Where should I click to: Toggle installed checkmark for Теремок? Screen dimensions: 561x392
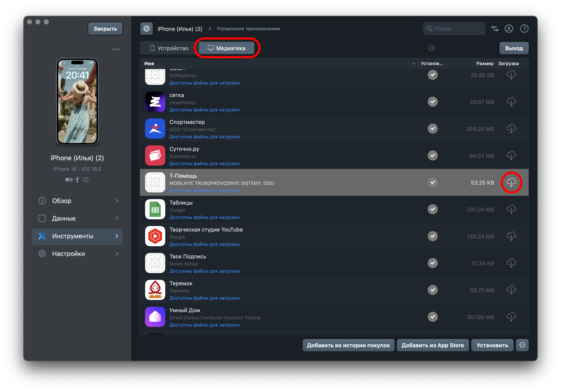click(433, 290)
